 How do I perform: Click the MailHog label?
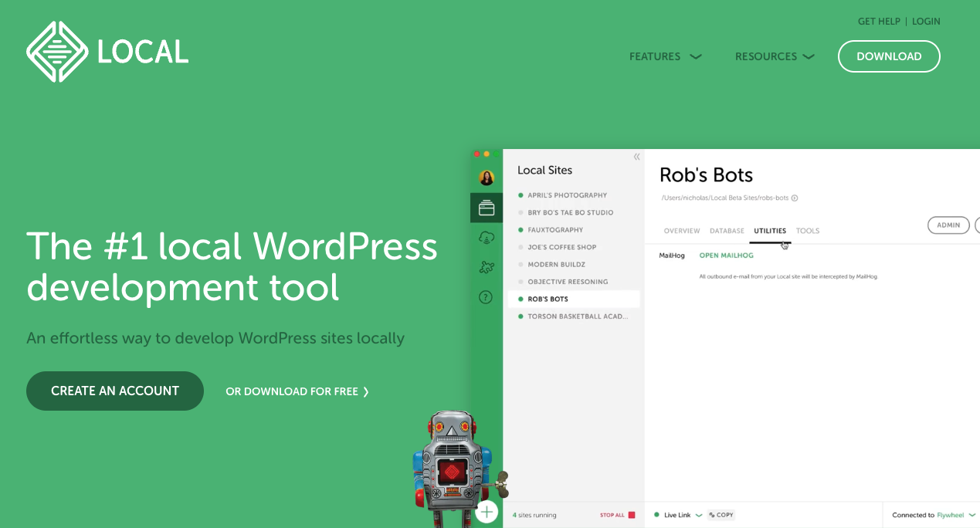point(672,256)
